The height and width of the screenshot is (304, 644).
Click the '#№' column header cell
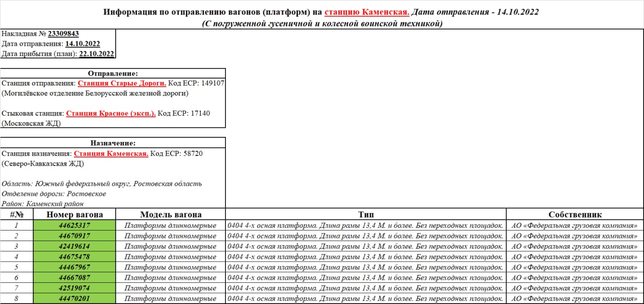click(17, 214)
